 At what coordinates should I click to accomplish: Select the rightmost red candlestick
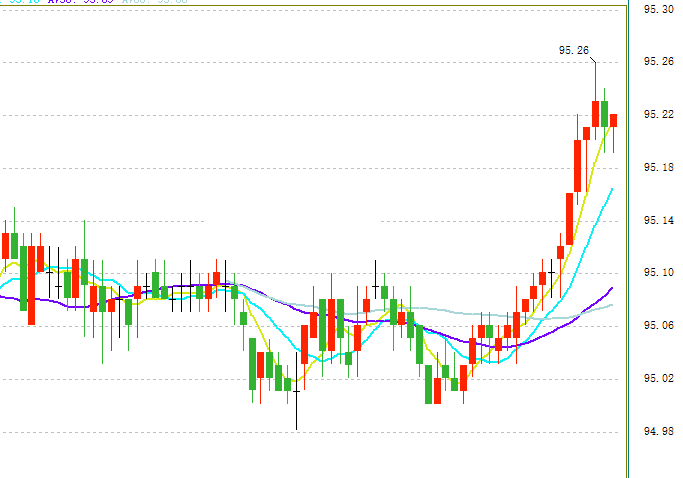(x=613, y=120)
